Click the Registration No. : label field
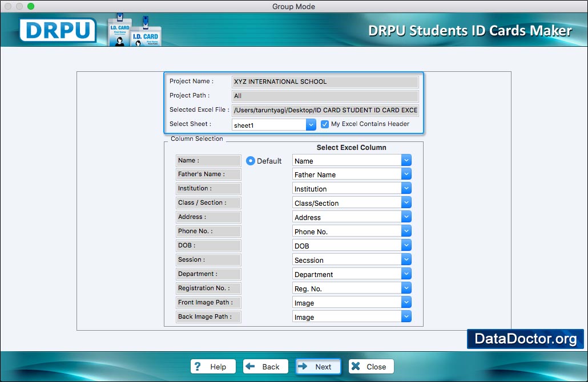Image resolution: width=588 pixels, height=382 pixels. click(x=208, y=288)
